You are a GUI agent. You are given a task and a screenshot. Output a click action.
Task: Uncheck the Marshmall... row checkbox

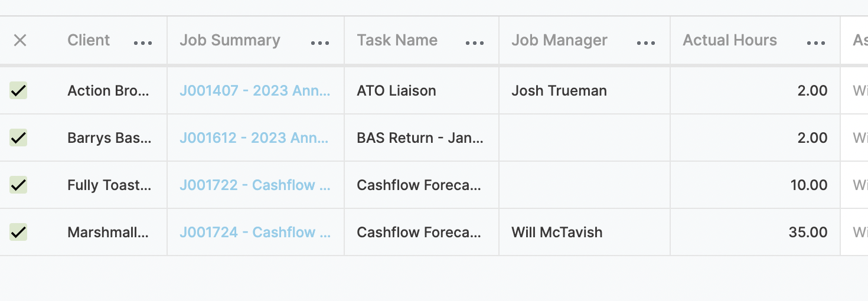point(18,232)
